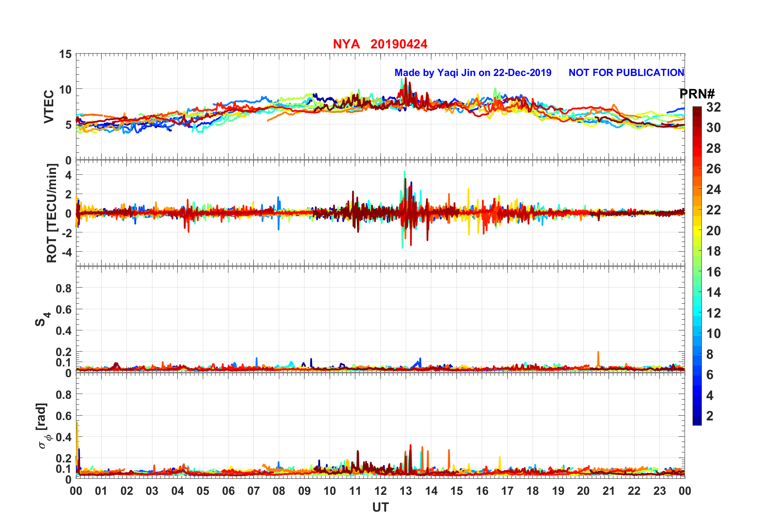Click the colorbar label '16'
The height and width of the screenshot is (532, 761).
pos(713,272)
